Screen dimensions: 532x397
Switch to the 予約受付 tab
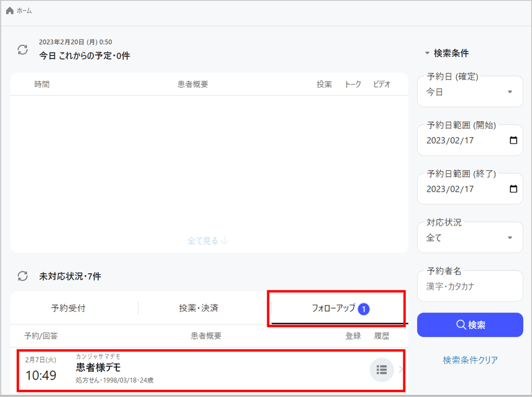point(68,308)
